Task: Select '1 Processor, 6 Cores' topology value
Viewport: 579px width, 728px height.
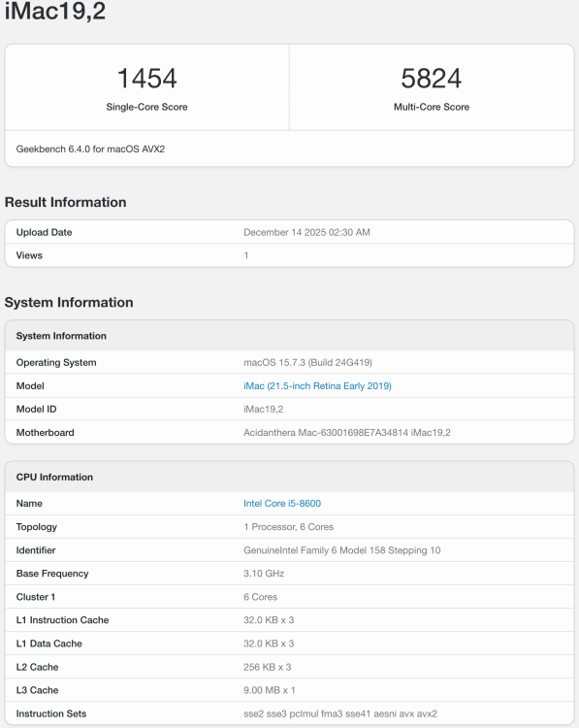Action: pos(289,527)
